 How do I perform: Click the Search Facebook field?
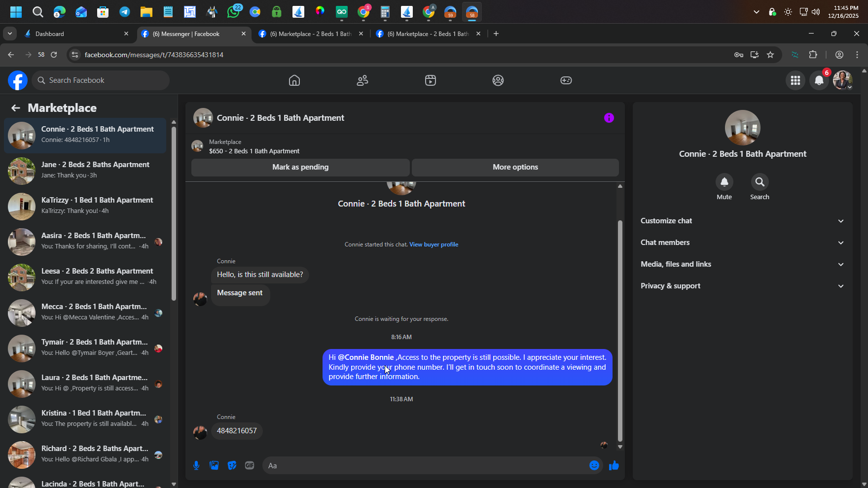(101, 80)
